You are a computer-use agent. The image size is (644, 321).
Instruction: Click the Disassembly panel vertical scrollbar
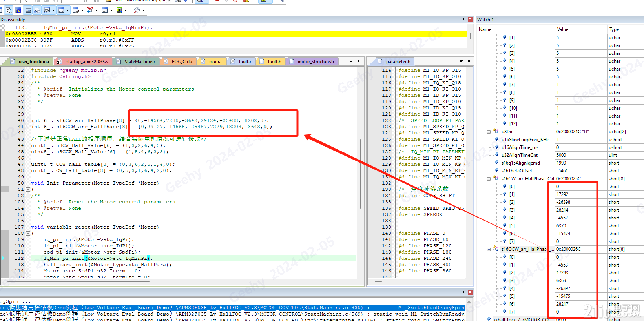pos(470,36)
